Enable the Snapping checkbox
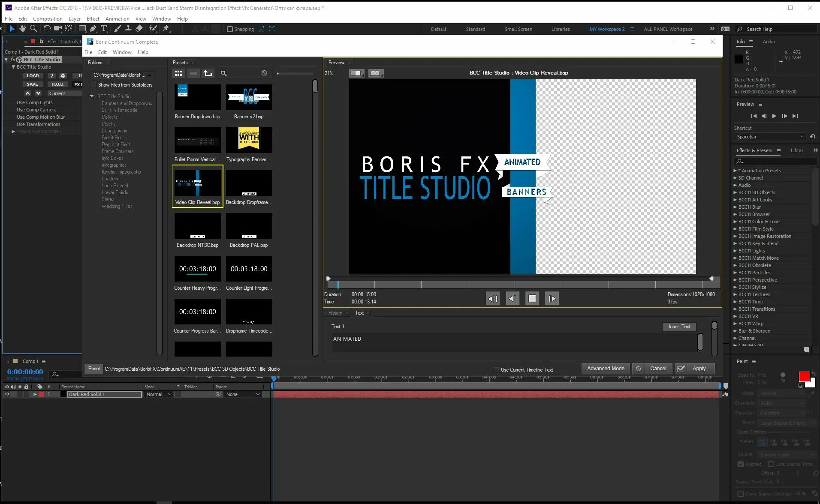Image resolution: width=820 pixels, height=504 pixels. click(x=230, y=29)
